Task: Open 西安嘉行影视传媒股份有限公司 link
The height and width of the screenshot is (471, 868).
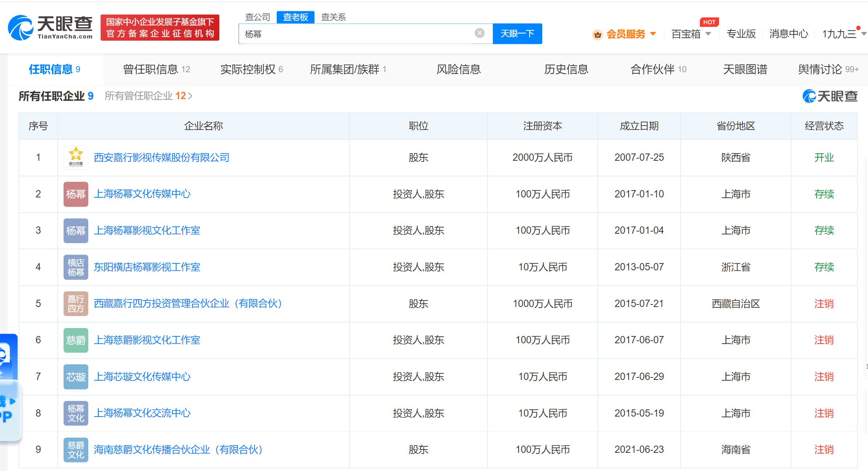Action: click(x=162, y=157)
